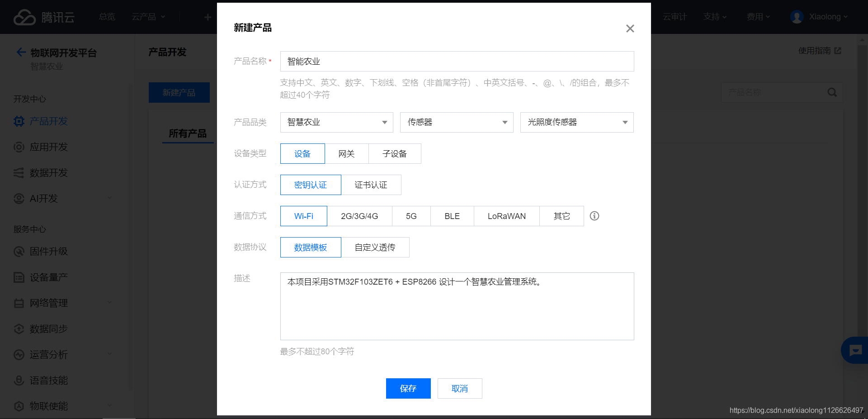The image size is (868, 419).
Task: Click the 应用开发 sidebar icon
Action: click(x=19, y=147)
